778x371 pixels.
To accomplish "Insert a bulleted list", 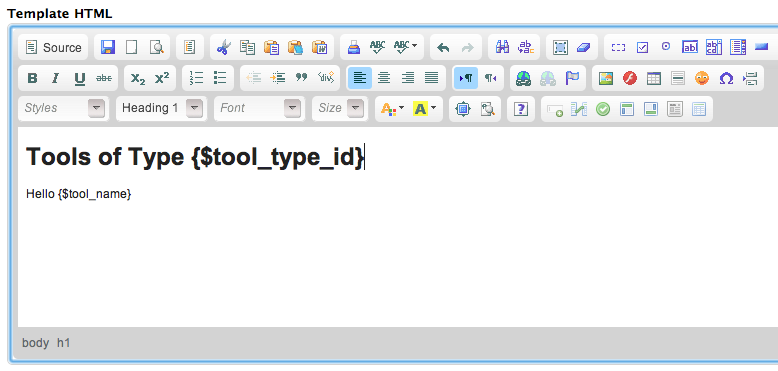I will 220,78.
